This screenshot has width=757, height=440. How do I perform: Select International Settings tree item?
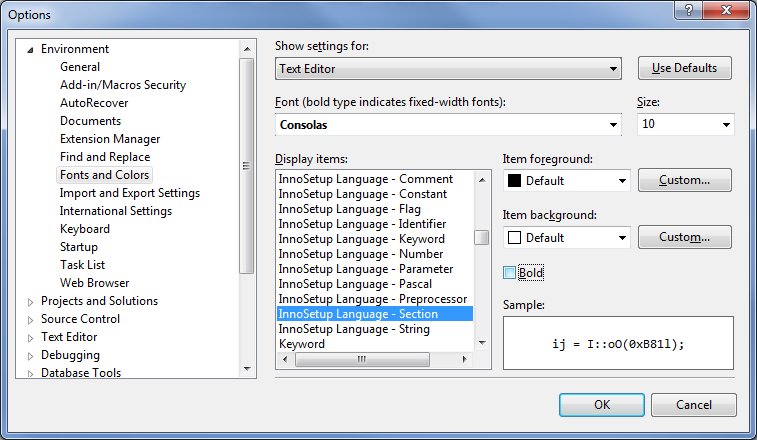[x=116, y=211]
